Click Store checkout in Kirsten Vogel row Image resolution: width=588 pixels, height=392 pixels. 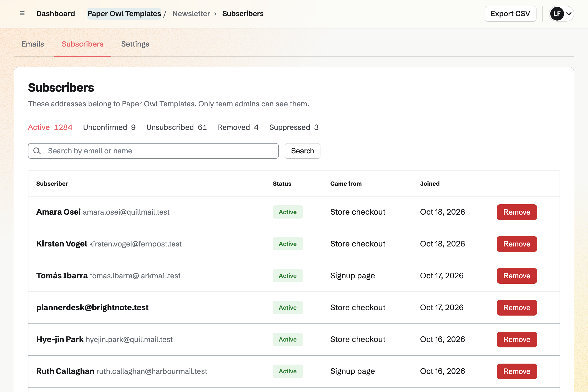point(357,244)
